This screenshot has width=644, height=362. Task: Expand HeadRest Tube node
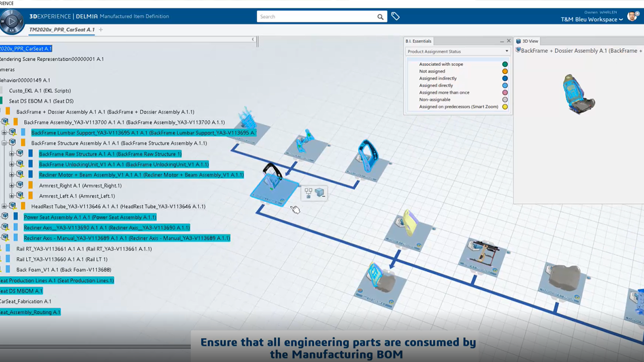click(x=4, y=207)
